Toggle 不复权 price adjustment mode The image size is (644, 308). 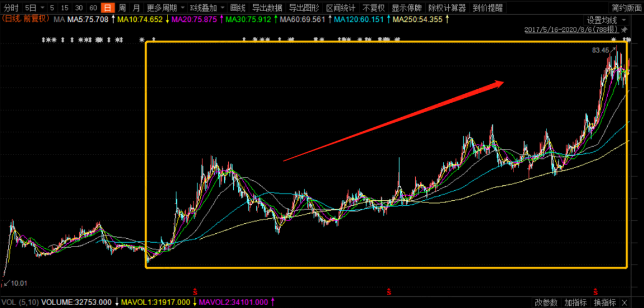point(374,8)
